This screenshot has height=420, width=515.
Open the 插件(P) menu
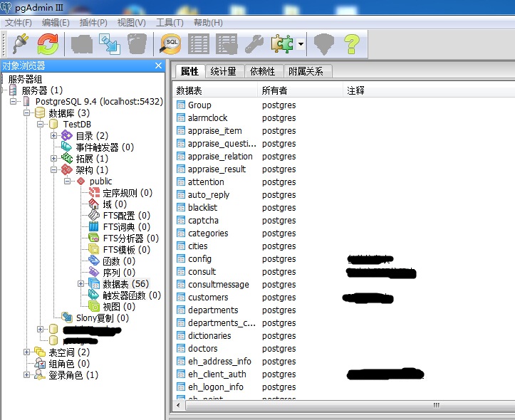[93, 23]
